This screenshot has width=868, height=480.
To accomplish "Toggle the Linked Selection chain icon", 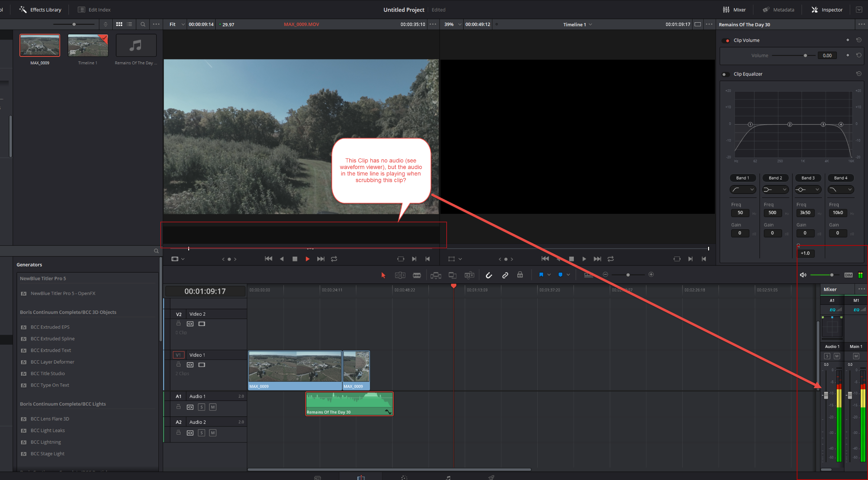I will [505, 275].
